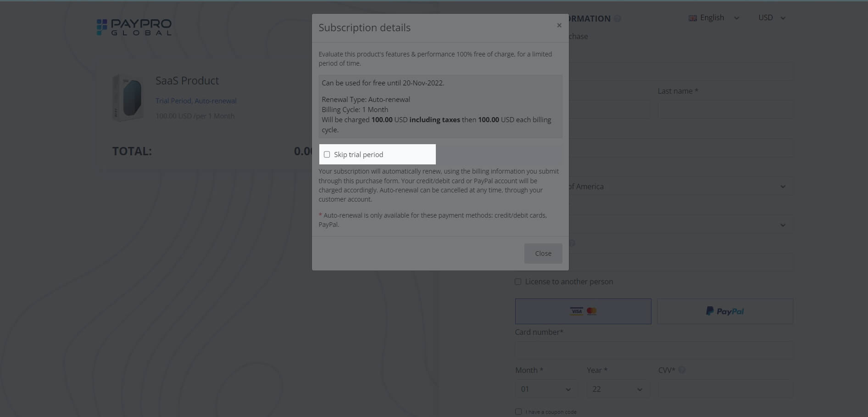Click the CVV help question mark
Viewport: 868px width, 417px height.
tap(682, 370)
